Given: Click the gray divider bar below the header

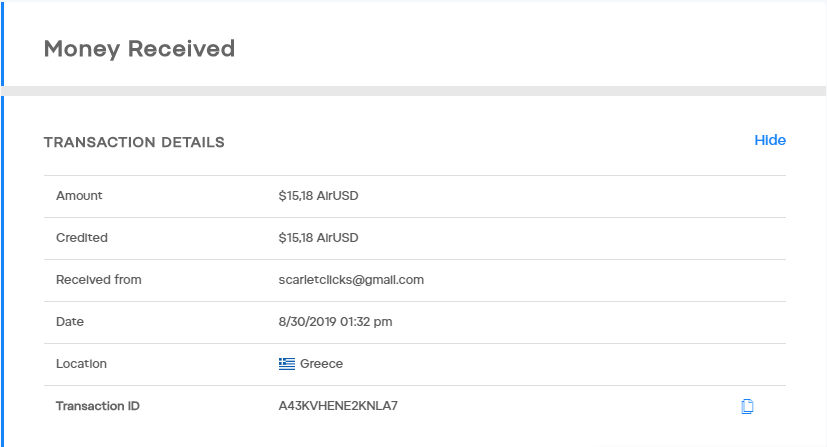Looking at the screenshot, I should pos(414,91).
